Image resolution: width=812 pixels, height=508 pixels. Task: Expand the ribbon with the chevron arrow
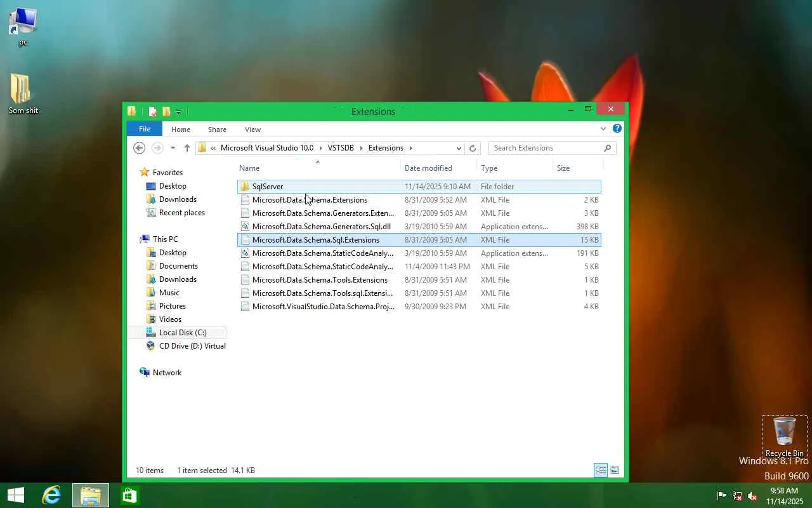pyautogui.click(x=603, y=129)
